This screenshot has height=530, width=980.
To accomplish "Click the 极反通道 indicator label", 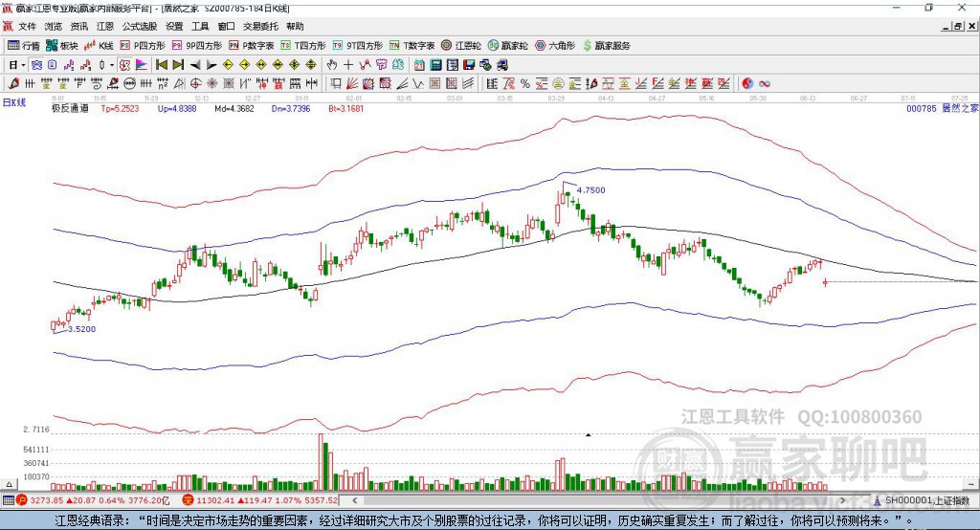I will click(x=70, y=108).
